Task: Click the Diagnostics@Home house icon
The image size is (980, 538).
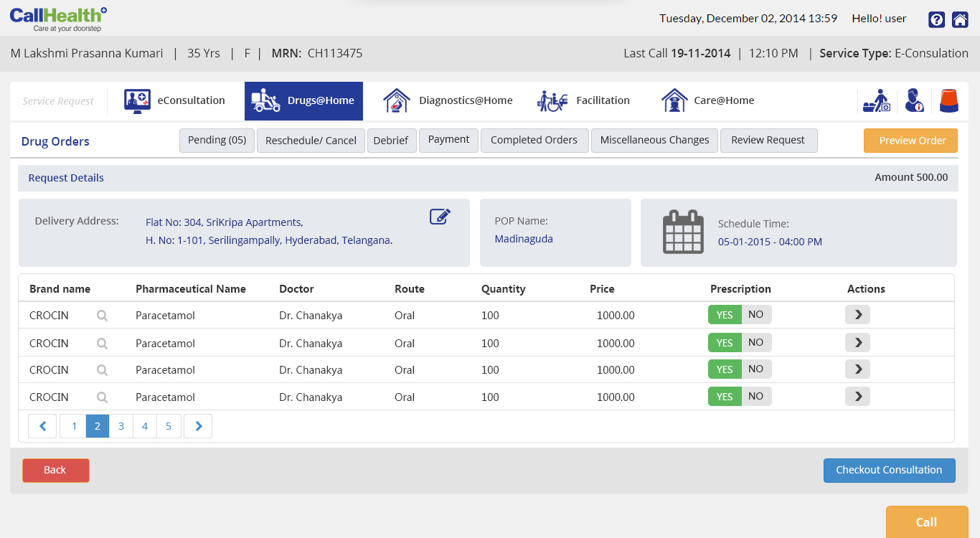Action: [x=396, y=101]
